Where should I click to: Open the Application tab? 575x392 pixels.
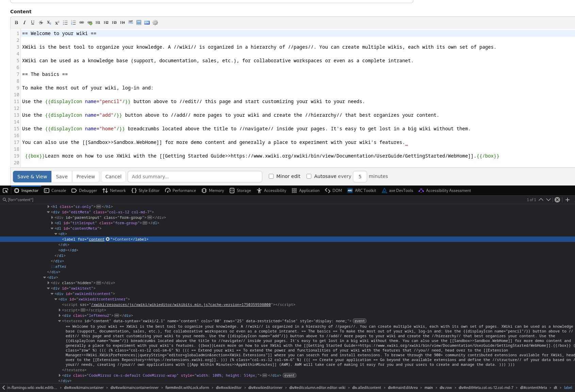click(306, 191)
